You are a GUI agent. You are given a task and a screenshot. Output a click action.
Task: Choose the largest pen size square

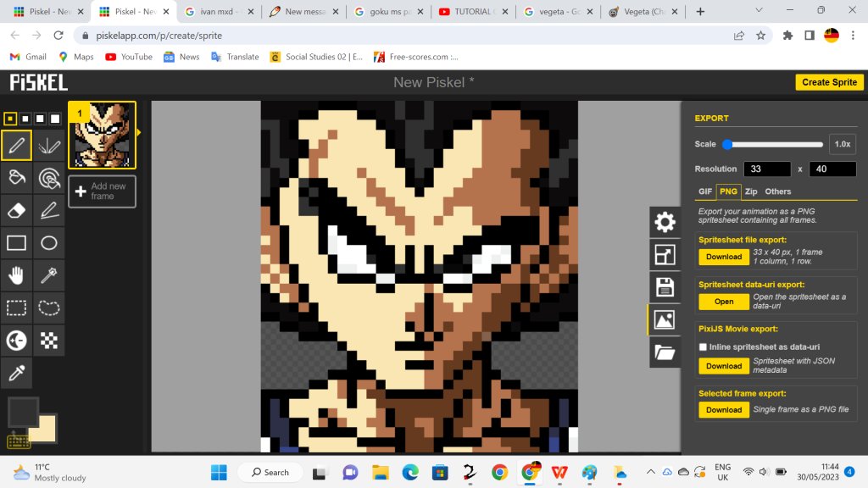point(55,119)
